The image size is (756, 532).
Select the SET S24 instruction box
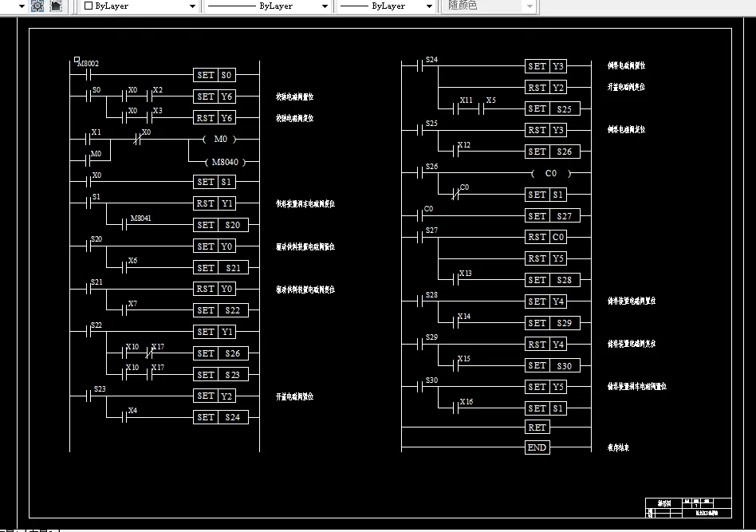pos(221,417)
